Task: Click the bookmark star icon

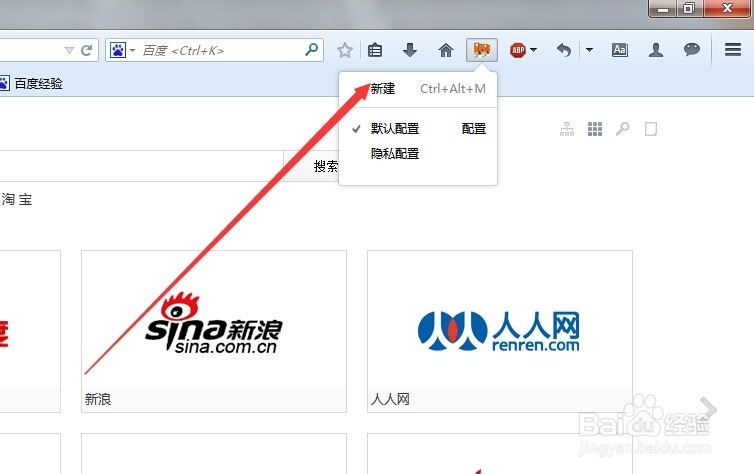Action: [x=345, y=50]
